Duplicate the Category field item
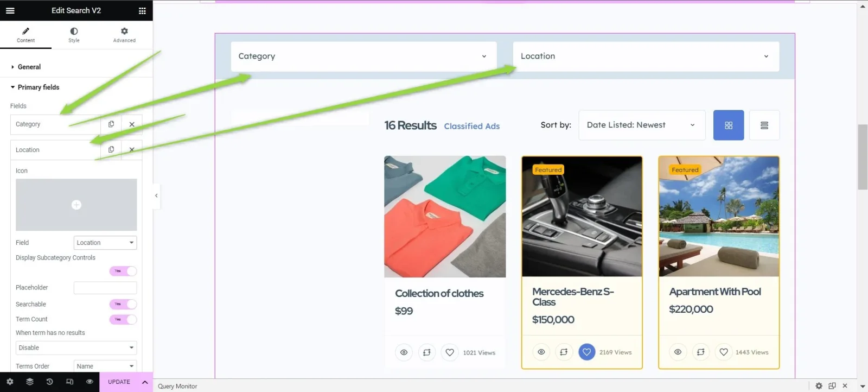The height and width of the screenshot is (392, 868). click(111, 124)
